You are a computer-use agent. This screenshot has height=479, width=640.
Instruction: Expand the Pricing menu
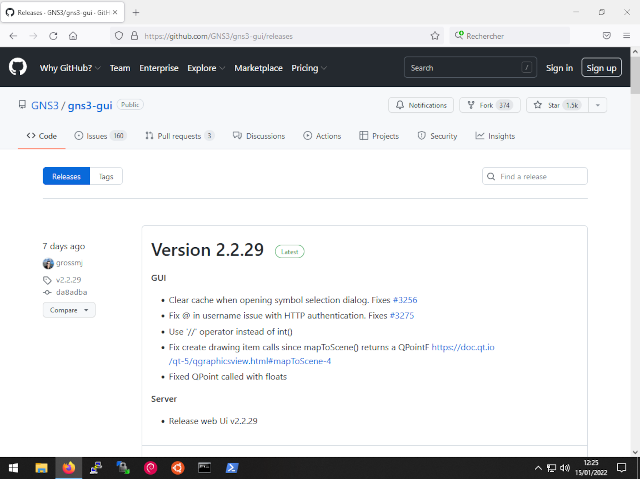(x=309, y=68)
